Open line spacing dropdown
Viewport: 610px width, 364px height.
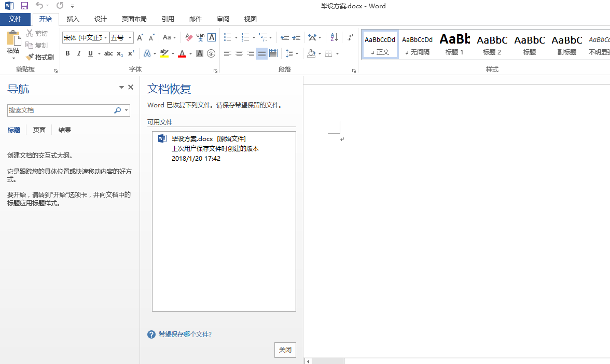point(297,54)
